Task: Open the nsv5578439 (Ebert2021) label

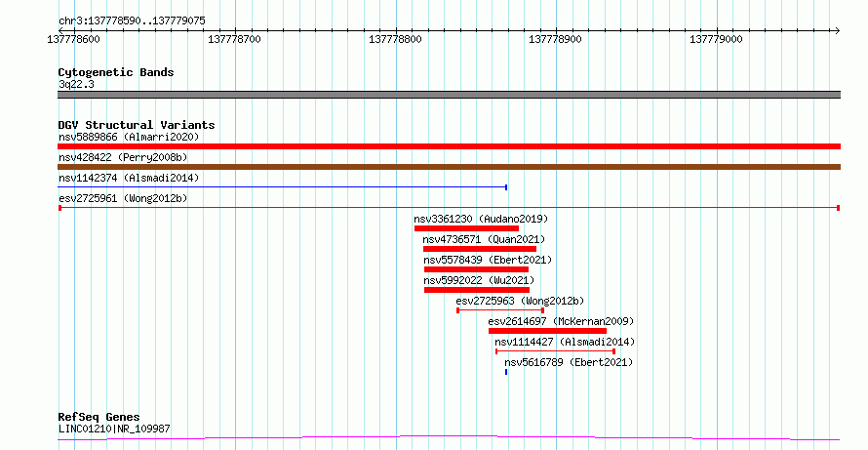Action: (488, 260)
